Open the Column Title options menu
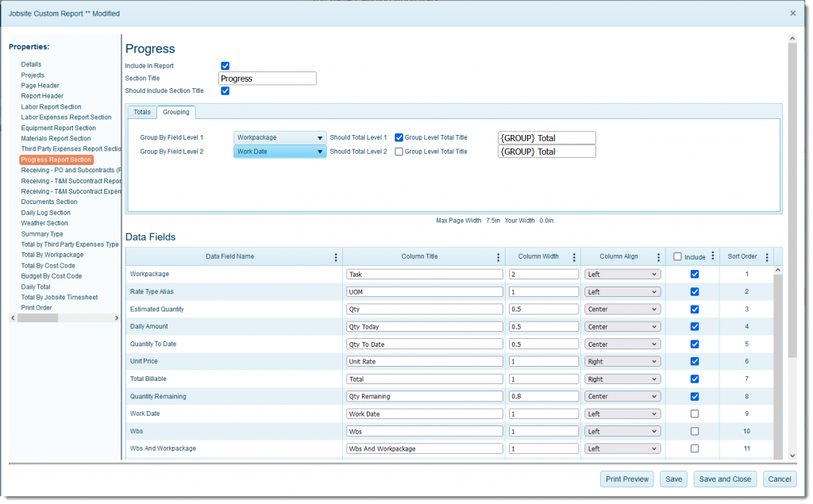The image size is (813, 504). coord(498,257)
